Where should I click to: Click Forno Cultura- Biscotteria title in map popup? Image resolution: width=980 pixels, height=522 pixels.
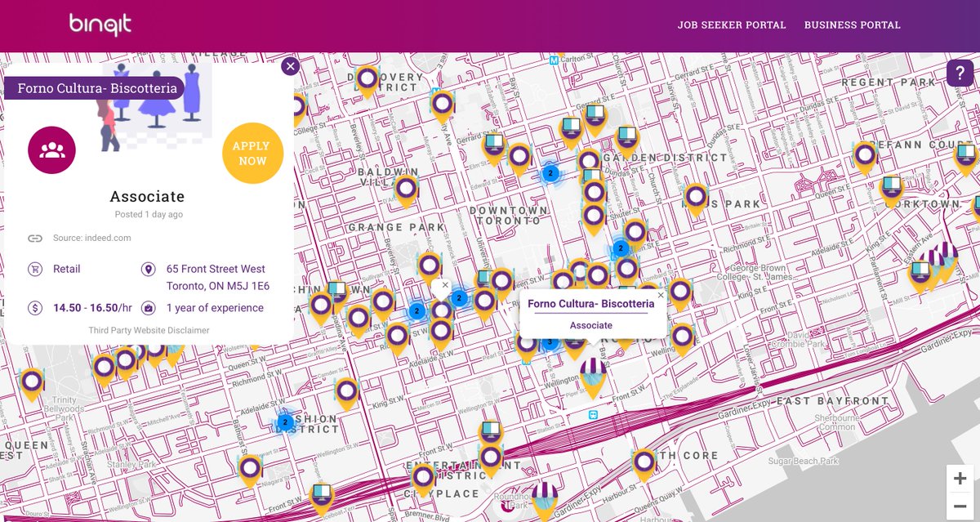coord(591,304)
